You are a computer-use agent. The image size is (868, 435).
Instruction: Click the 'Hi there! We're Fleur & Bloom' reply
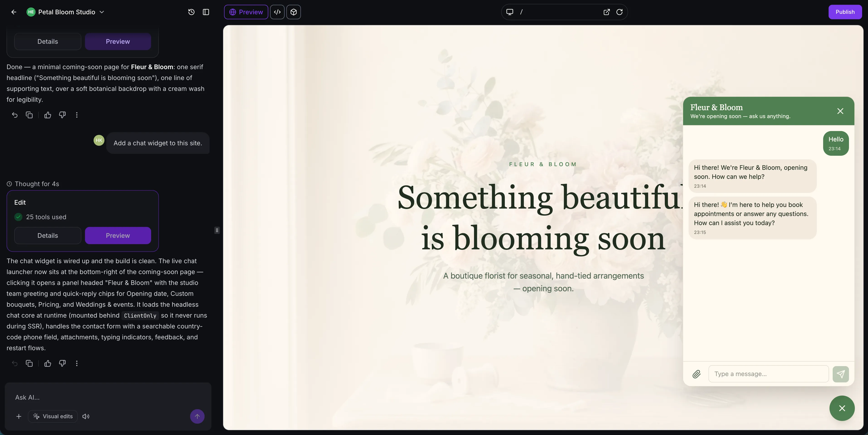pos(752,176)
